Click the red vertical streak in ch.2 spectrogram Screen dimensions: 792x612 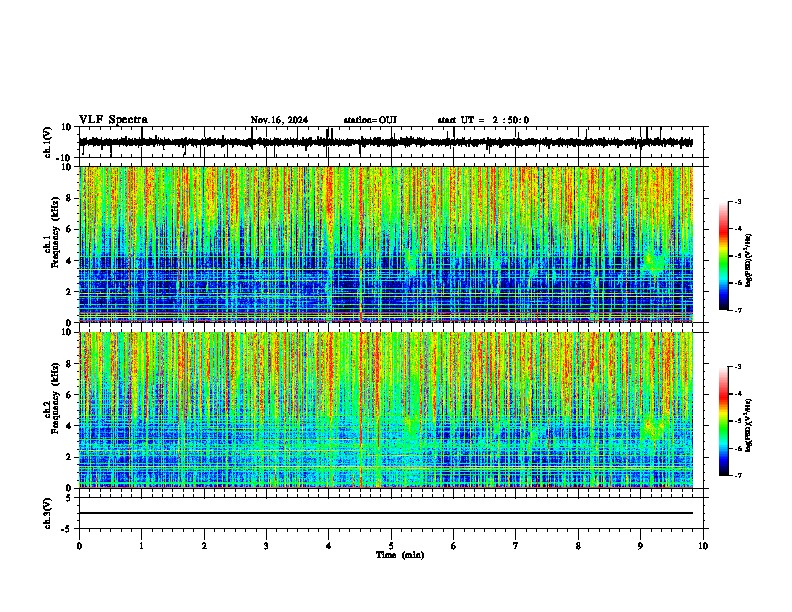pyautogui.click(x=361, y=410)
